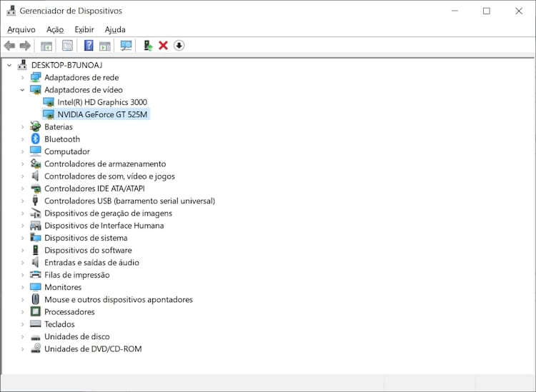Click the Bluetooth category icon
The image size is (536, 392).
(x=35, y=139)
